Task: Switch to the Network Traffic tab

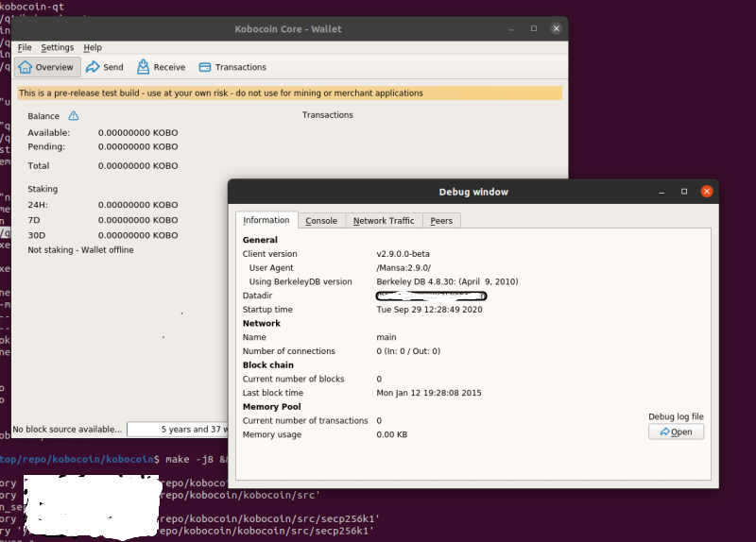Action: pos(384,221)
